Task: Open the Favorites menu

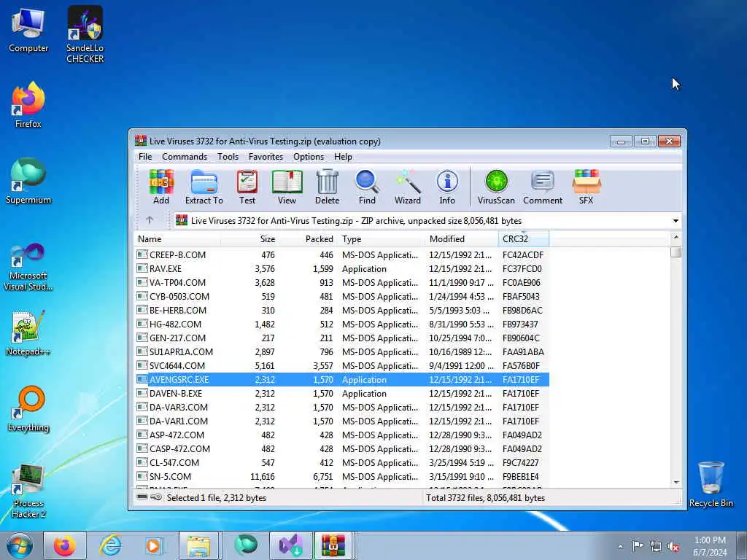Action: tap(266, 157)
